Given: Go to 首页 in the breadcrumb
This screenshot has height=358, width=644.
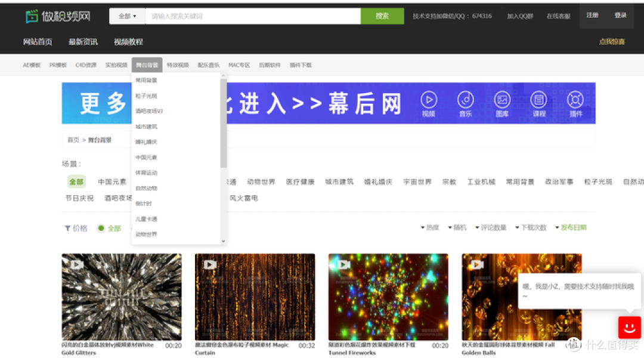Looking at the screenshot, I should pyautogui.click(x=73, y=140).
